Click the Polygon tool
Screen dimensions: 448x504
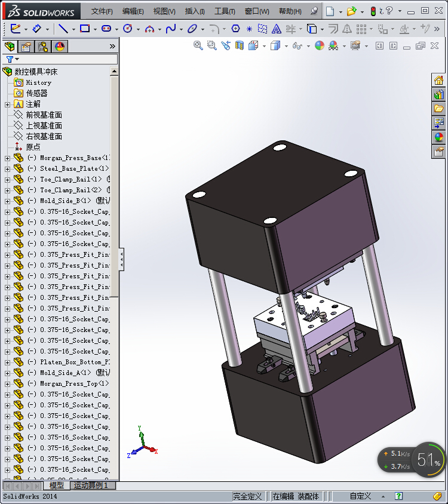pyautogui.click(x=235, y=29)
